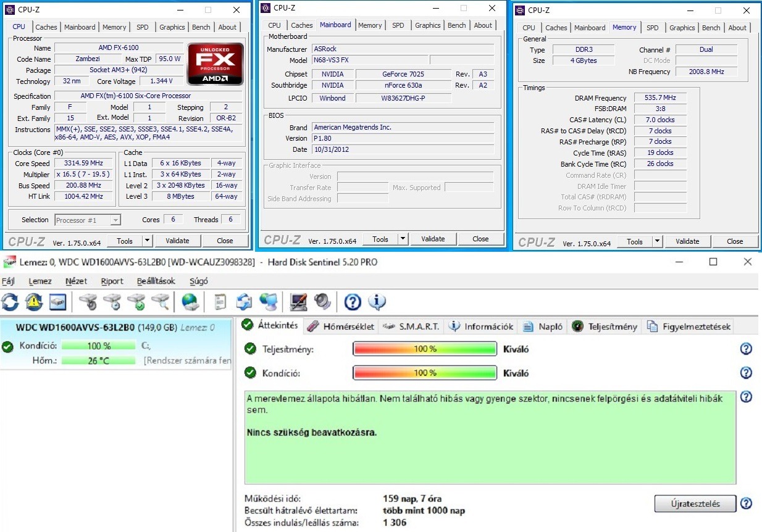Viewport: 762px width, 532px height.
Task: Click the Újratesztelés button
Action: [x=695, y=504]
